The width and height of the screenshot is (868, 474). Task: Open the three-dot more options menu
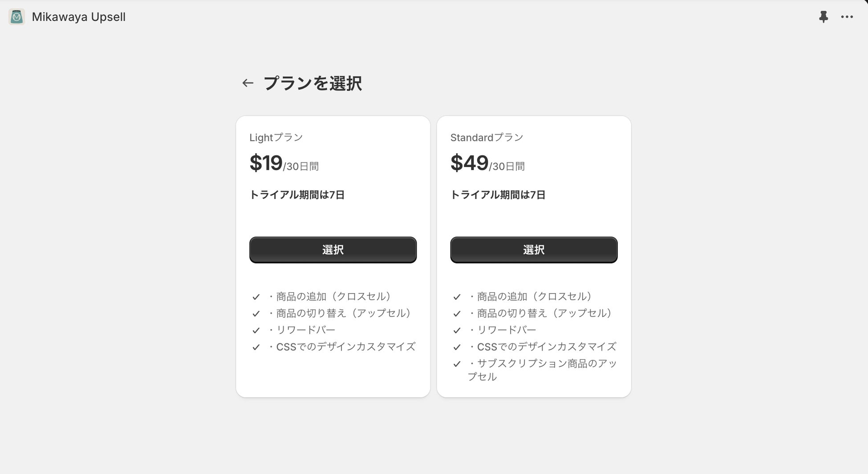pos(847,17)
